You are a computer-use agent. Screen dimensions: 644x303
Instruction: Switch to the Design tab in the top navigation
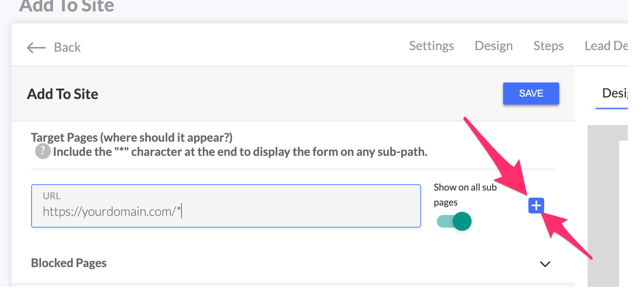coord(494,46)
